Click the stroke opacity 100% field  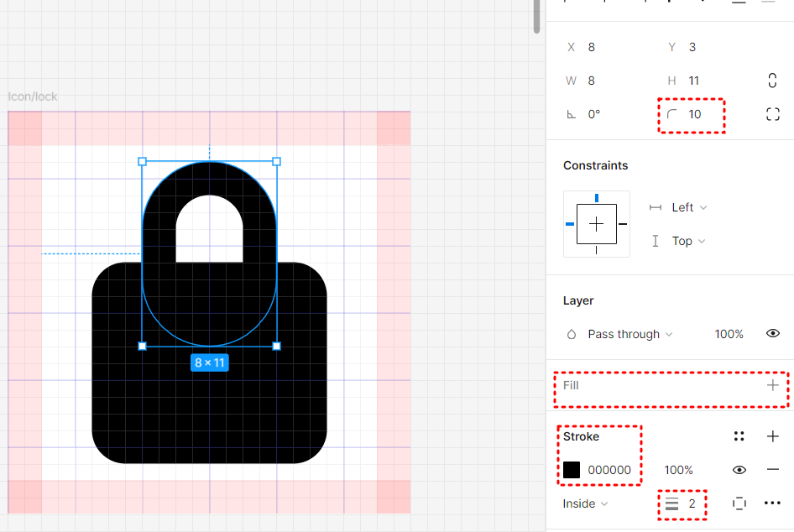(x=678, y=470)
